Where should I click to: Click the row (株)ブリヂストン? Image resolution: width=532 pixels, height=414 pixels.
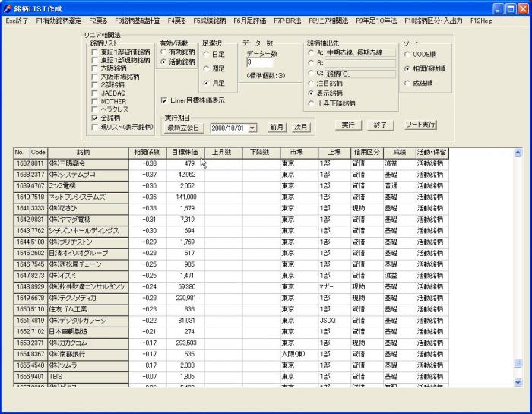(x=231, y=242)
